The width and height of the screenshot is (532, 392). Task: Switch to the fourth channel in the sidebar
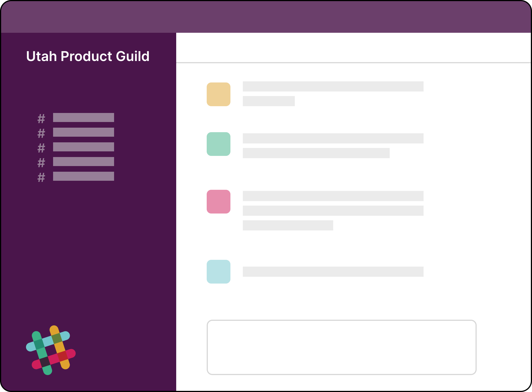tap(84, 162)
